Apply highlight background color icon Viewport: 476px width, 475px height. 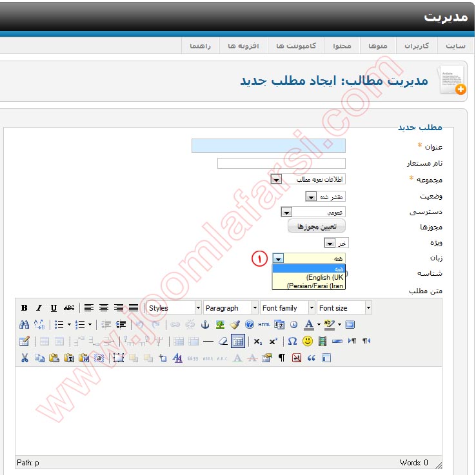[x=330, y=325]
